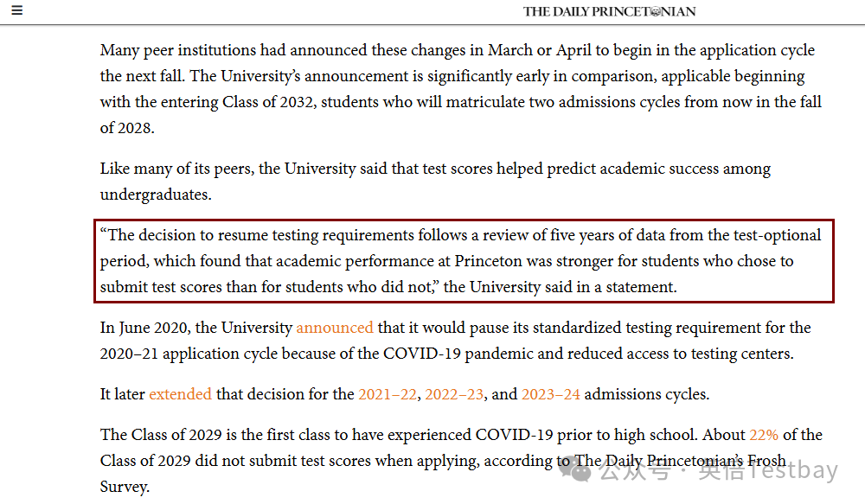Click the emblem inside the Princetonian logo
Screen dimensions: 865x504
click(655, 11)
